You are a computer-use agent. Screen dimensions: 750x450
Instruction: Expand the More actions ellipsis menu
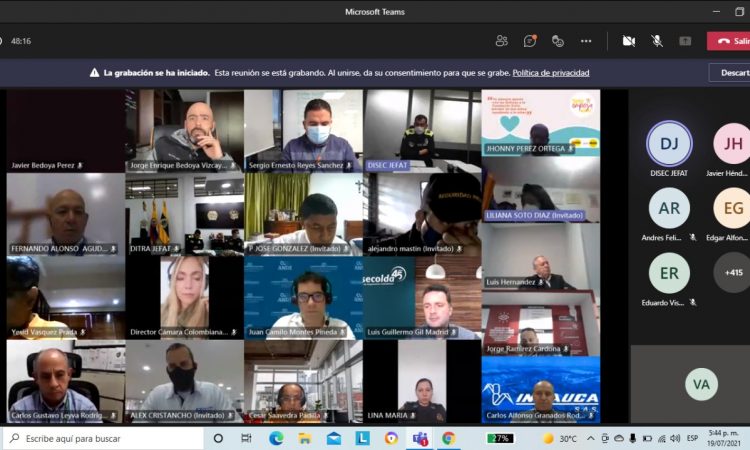tap(586, 41)
